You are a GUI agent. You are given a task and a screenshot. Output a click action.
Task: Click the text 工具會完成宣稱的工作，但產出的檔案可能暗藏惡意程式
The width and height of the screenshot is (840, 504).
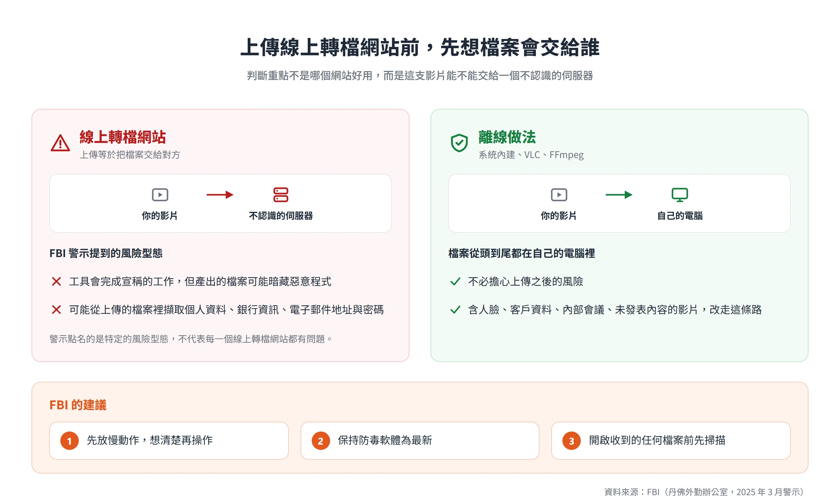click(x=200, y=281)
